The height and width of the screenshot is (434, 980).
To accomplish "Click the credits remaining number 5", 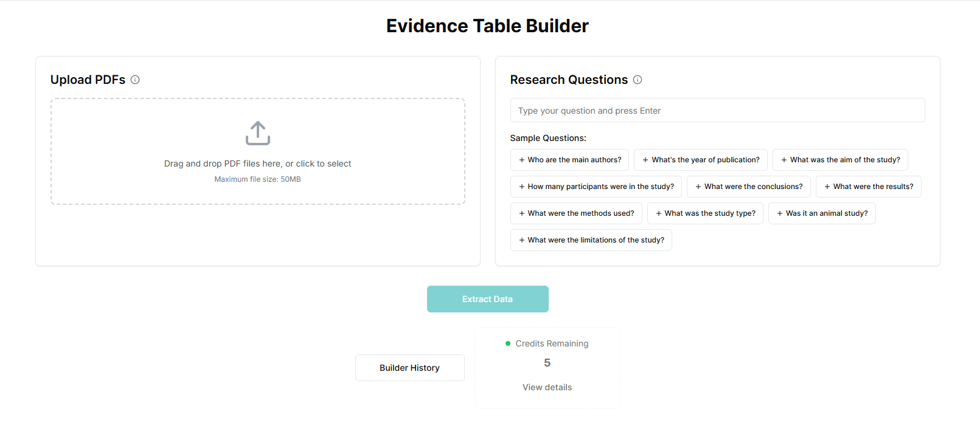I will coord(547,363).
